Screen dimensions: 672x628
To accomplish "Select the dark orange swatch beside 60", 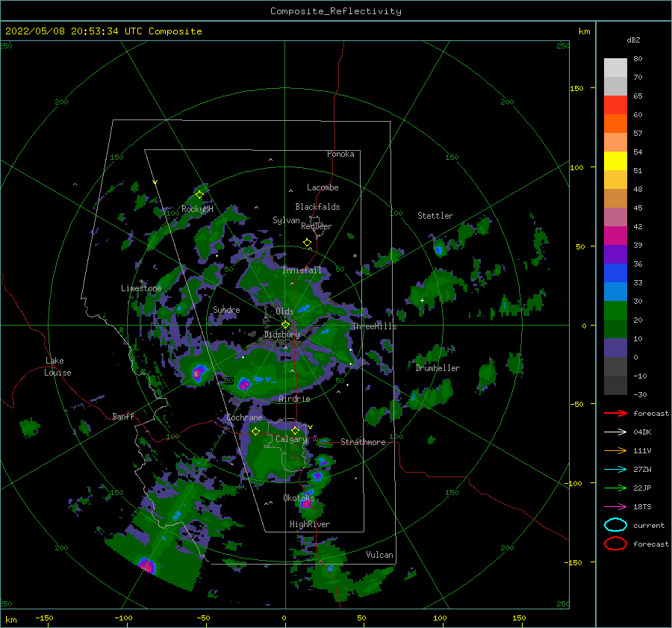I will coord(615,124).
